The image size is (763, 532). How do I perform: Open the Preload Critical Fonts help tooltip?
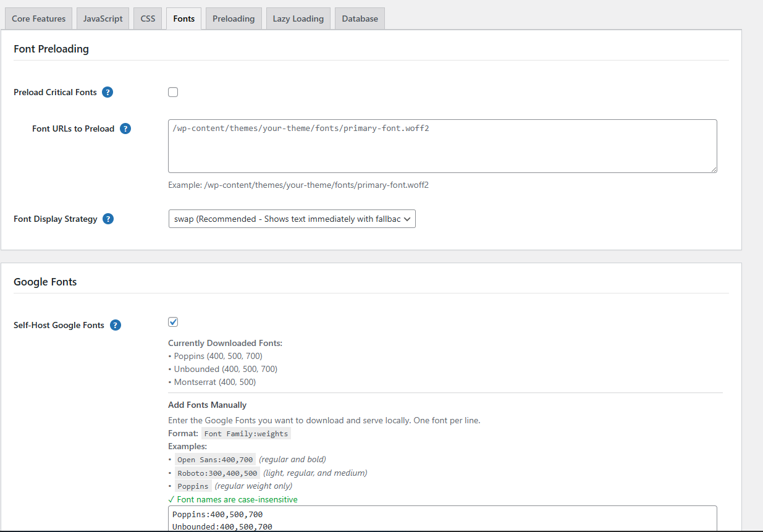point(107,91)
